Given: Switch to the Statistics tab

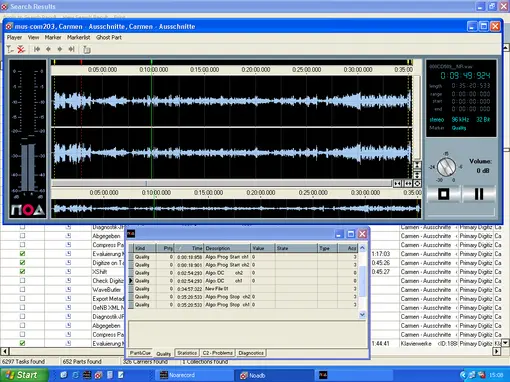Looking at the screenshot, I should pos(187,353).
